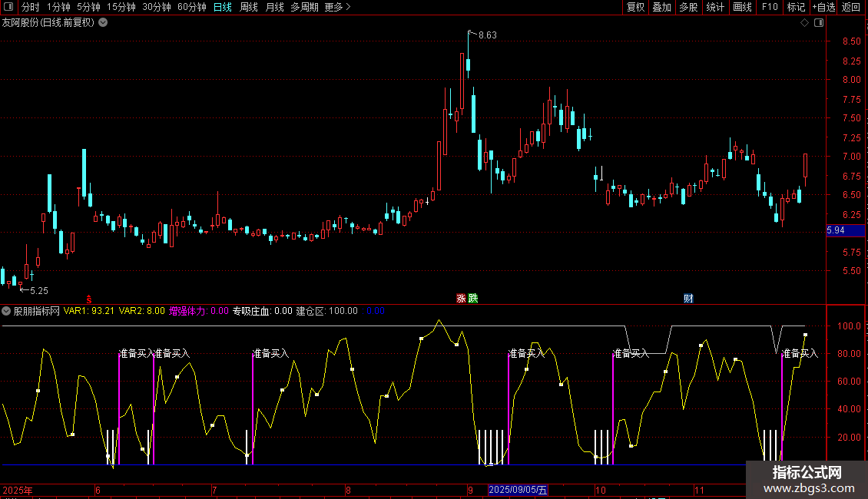
Task: Click the 2025/09/05 date marker
Action: (x=518, y=490)
